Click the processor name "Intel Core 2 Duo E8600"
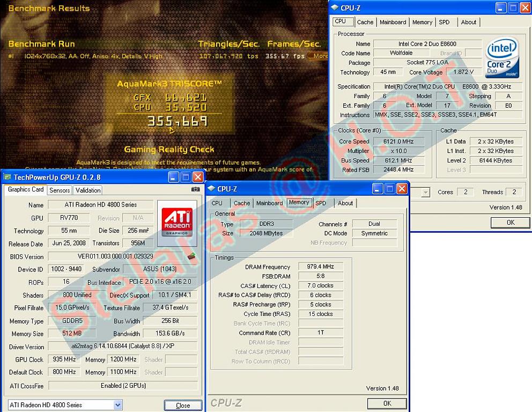The width and height of the screenshot is (532, 412). [427, 44]
